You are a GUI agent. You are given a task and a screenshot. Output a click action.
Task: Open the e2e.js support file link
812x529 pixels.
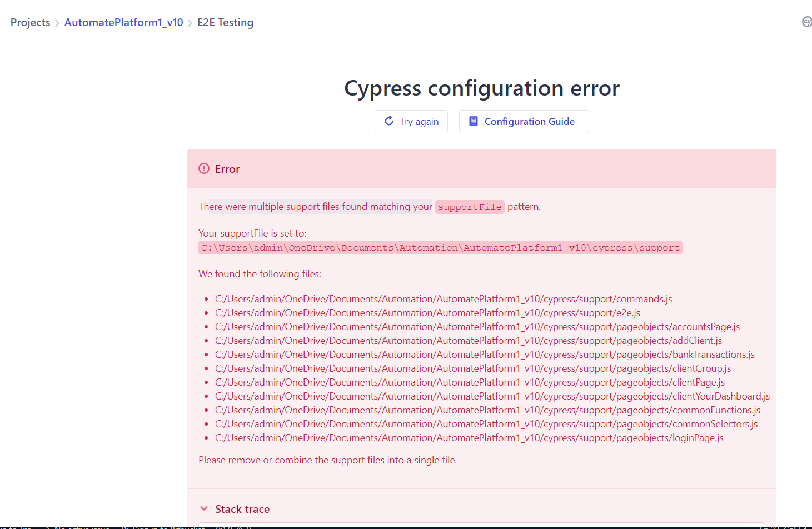click(x=427, y=312)
